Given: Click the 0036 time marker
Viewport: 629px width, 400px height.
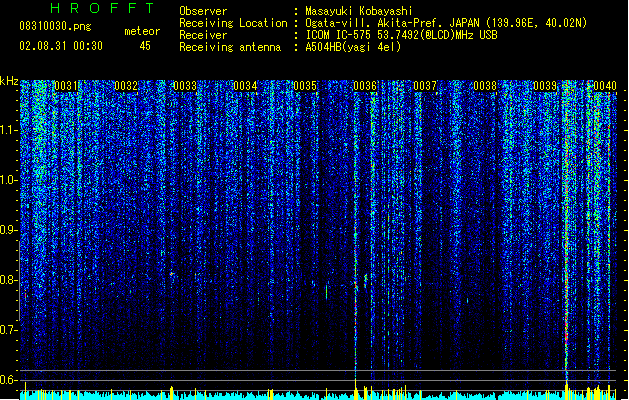Looking at the screenshot, I should click(x=365, y=86).
